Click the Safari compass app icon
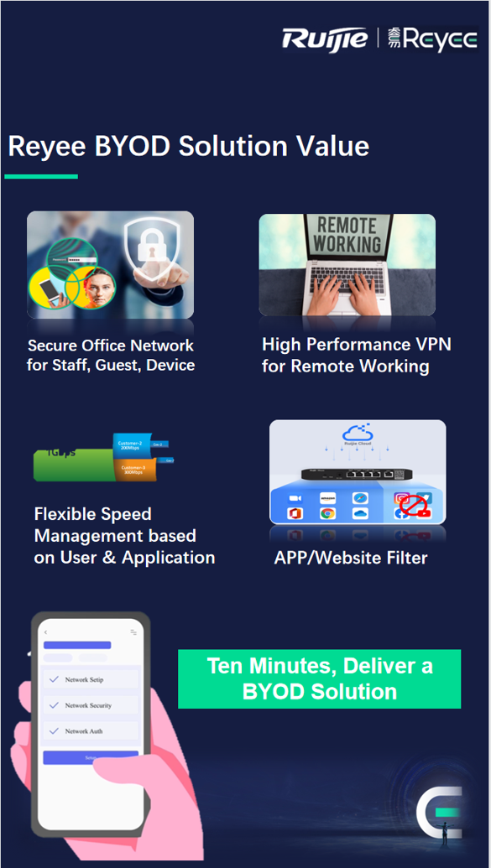This screenshot has height=868, width=491. click(x=360, y=498)
